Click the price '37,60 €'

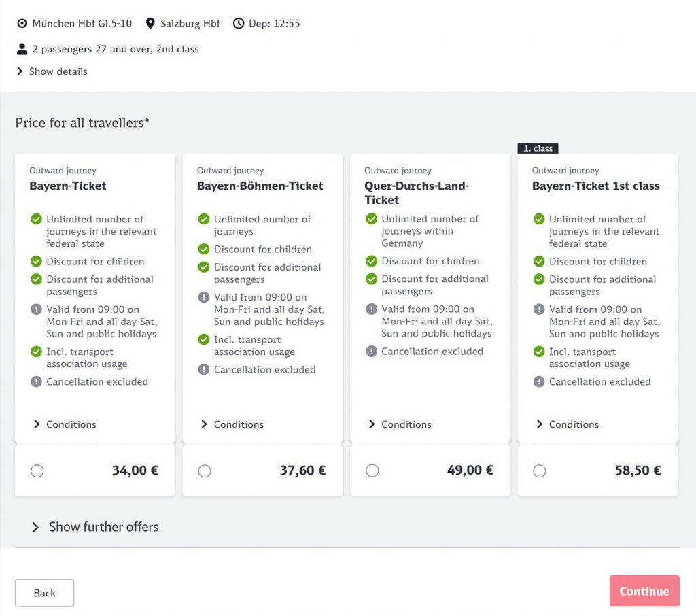coord(302,470)
